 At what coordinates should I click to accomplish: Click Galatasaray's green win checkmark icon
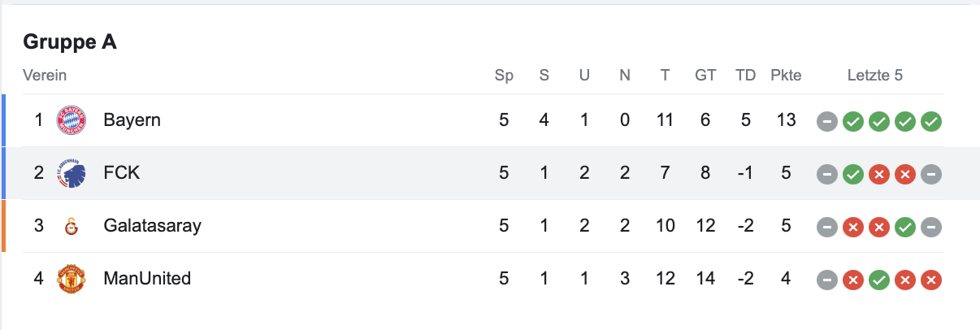(905, 227)
